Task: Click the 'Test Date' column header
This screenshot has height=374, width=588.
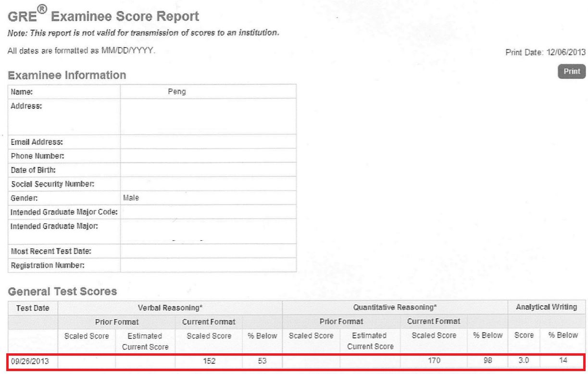Action: pos(33,308)
